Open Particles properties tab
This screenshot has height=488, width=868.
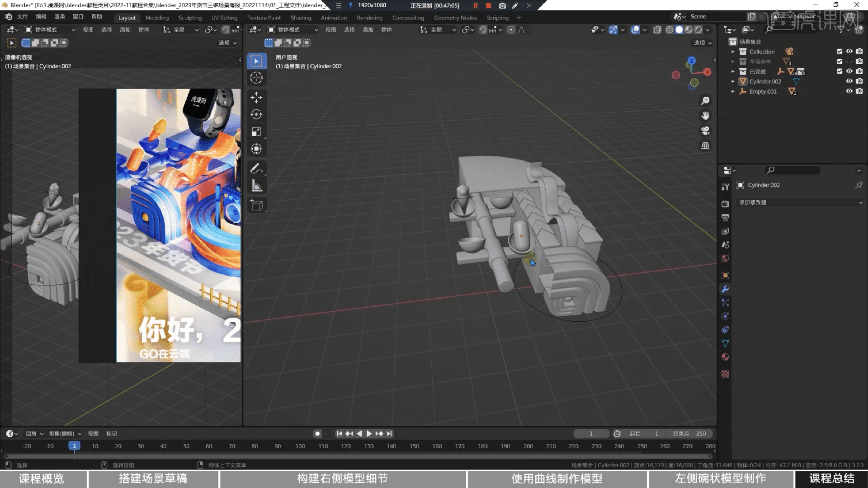point(725,302)
